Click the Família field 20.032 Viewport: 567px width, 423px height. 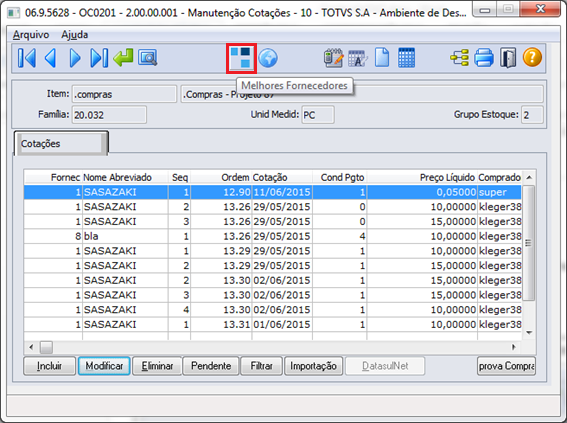coord(109,115)
